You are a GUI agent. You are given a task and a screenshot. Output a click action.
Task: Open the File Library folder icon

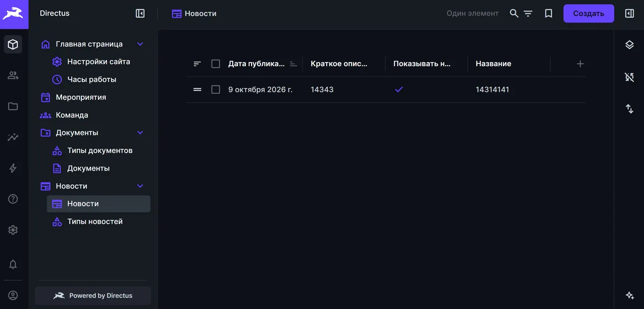point(13,106)
